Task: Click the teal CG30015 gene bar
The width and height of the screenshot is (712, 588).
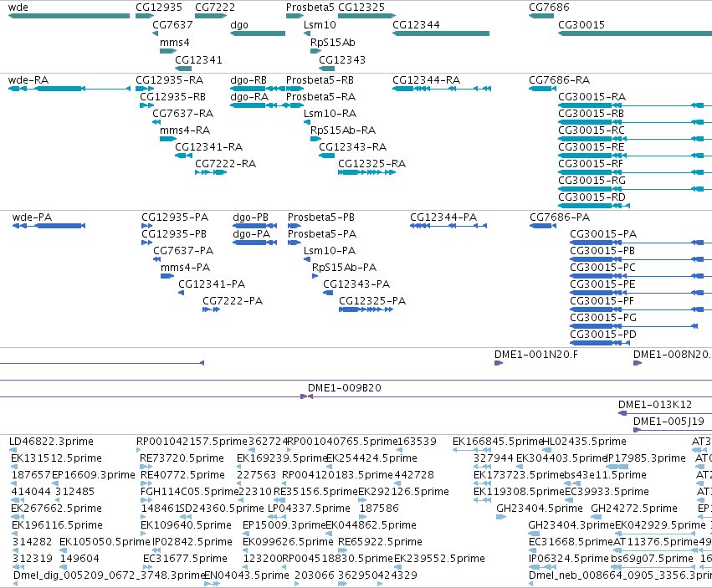Action: pyautogui.click(x=635, y=33)
